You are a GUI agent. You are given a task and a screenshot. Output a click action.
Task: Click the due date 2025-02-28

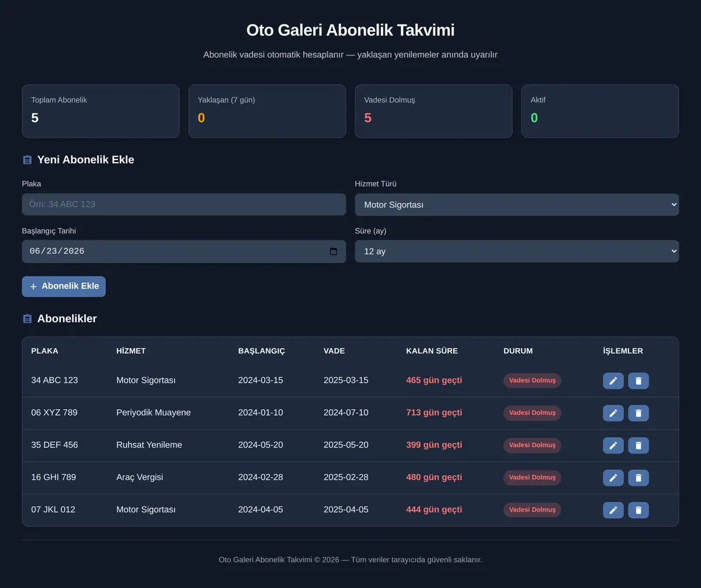[x=346, y=477]
